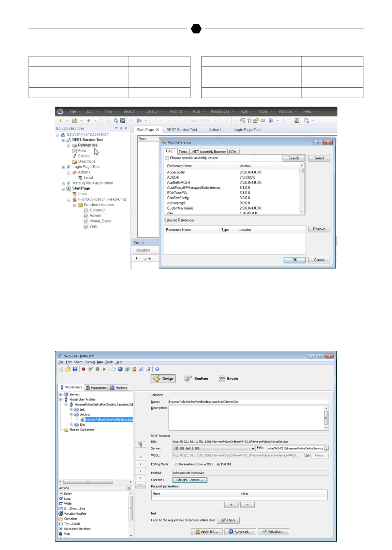Click the move-down arrow beside the NeoLoad tree
Screen dimensions: 392x550
pyautogui.click(x=140, y=464)
